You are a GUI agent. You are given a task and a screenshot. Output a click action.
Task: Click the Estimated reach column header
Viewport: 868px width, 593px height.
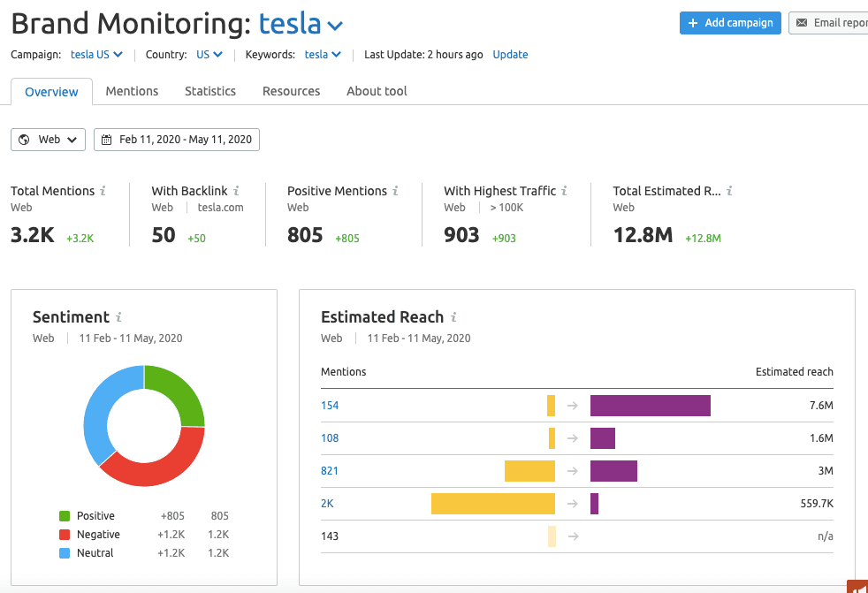coord(795,371)
